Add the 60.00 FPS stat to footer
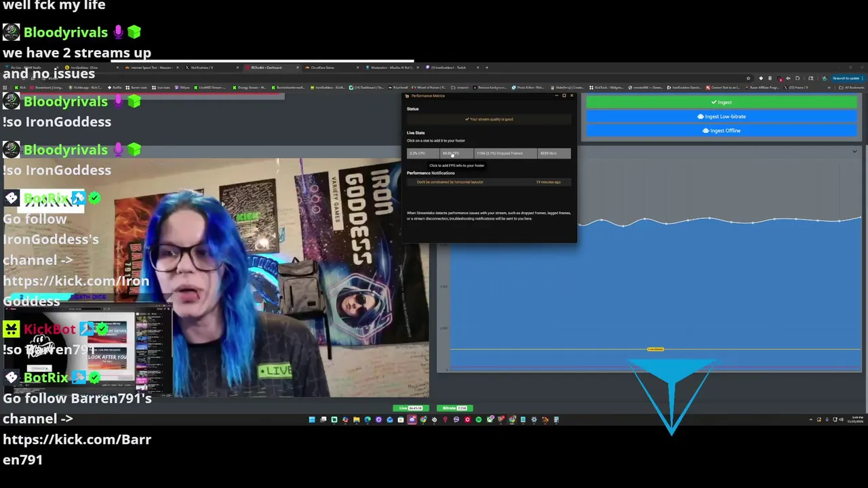Viewport: 868px width, 488px height. click(456, 153)
